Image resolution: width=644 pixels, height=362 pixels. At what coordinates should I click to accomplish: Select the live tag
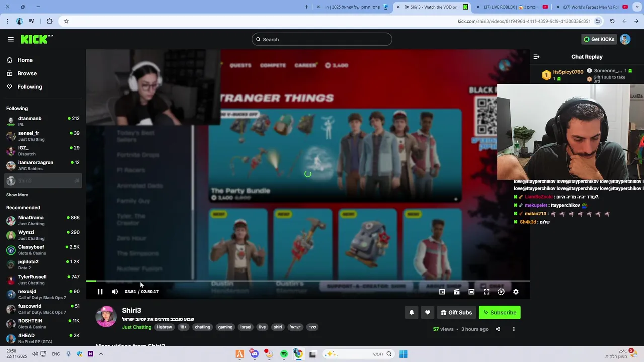[x=262, y=327]
